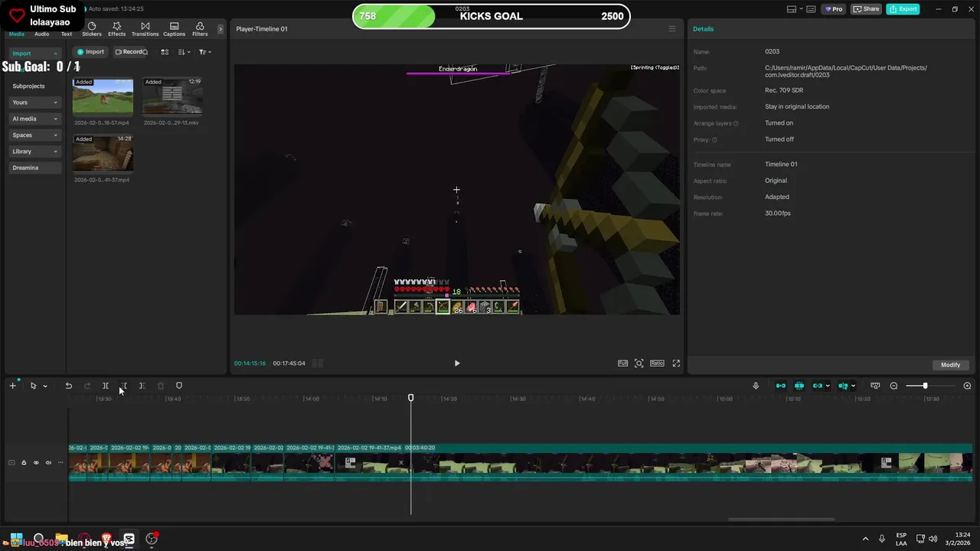
Task: Undo the last edit
Action: pos(68,386)
